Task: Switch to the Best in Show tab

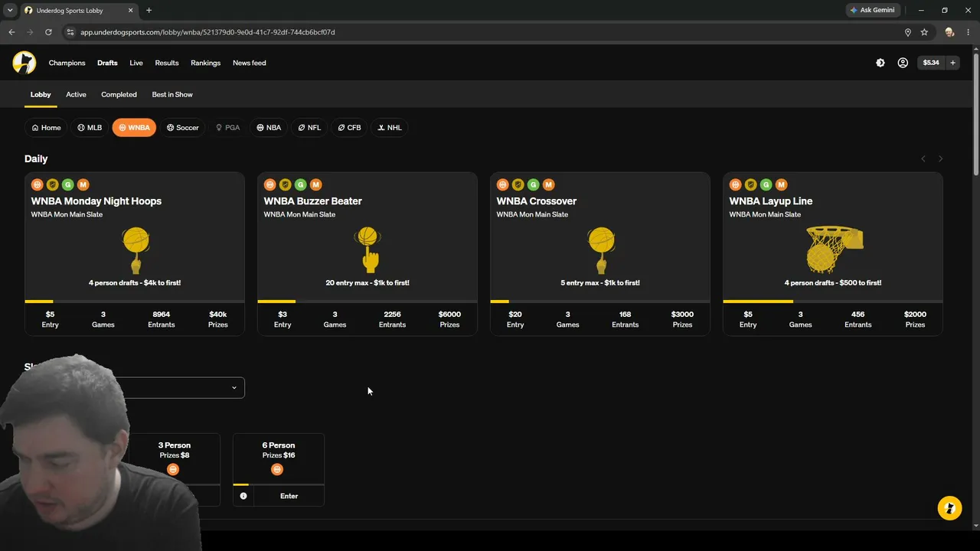Action: click(x=172, y=94)
